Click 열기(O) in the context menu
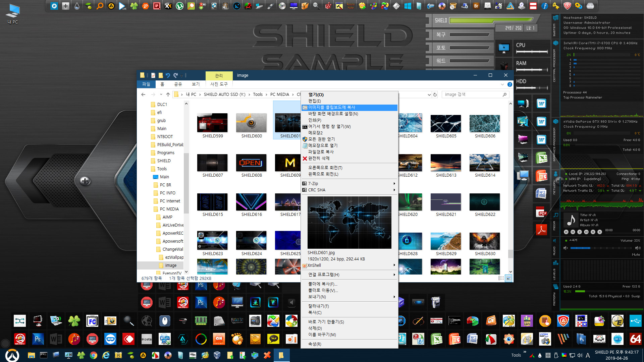 pos(349,95)
